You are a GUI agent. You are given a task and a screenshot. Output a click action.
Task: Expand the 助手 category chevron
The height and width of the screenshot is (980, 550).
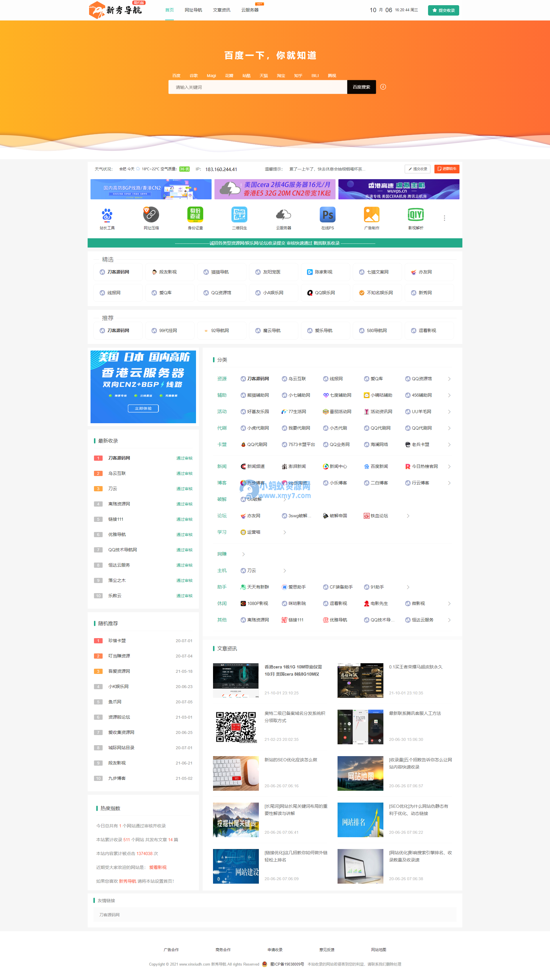point(408,586)
